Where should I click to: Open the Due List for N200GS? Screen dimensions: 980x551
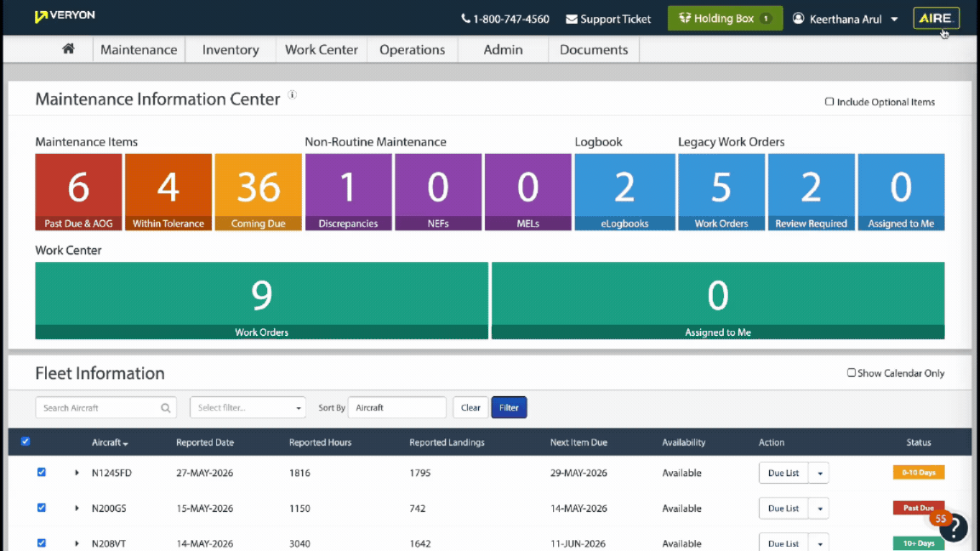[x=783, y=508]
